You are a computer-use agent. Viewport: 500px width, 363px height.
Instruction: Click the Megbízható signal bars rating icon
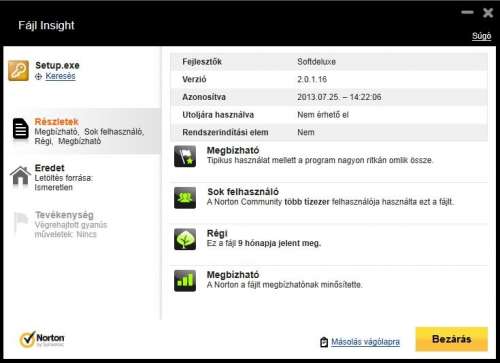coord(185,281)
